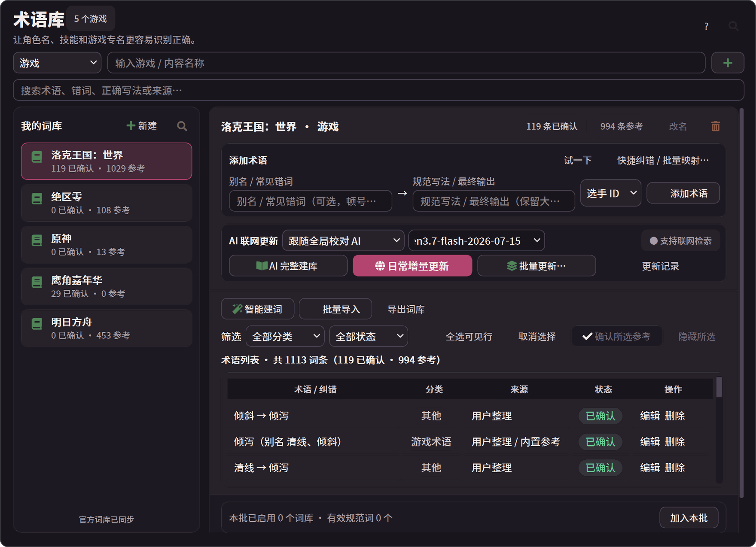The width and height of the screenshot is (756, 547).
Task: Select the 绝区零 library
Action: 107,203
